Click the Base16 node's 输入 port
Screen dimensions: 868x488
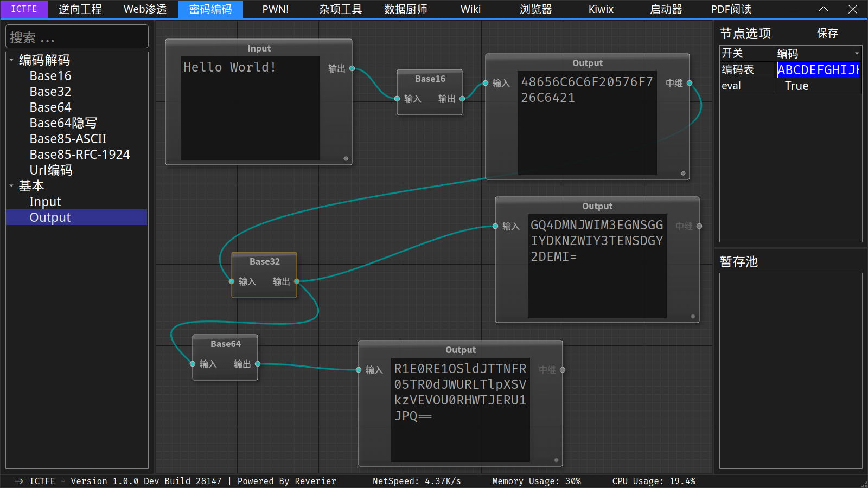[x=397, y=99]
